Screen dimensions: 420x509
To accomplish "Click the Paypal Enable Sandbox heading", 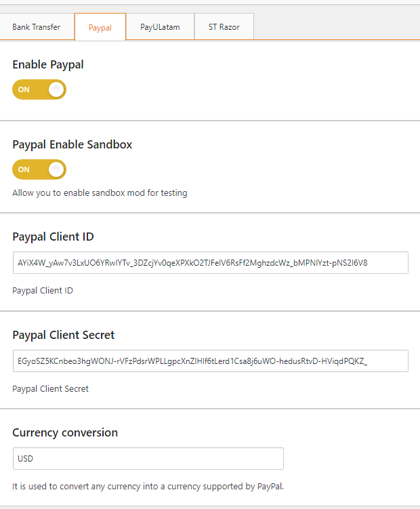I will tap(72, 144).
